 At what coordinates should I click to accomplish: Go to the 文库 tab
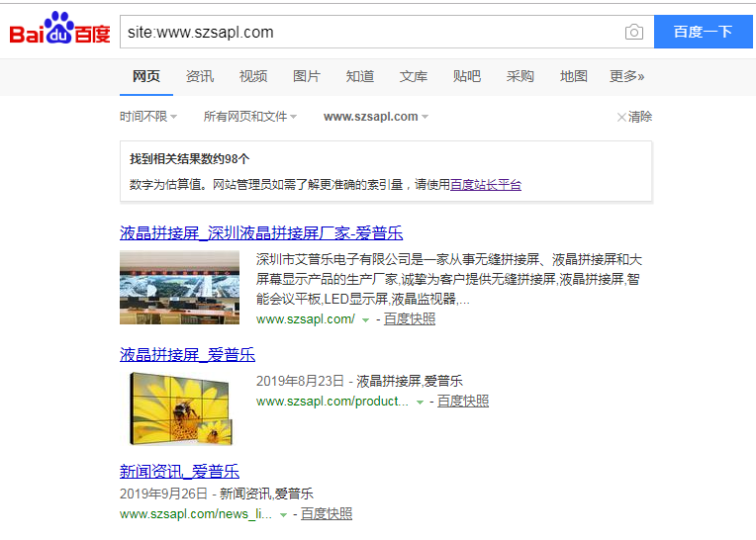coord(414,76)
